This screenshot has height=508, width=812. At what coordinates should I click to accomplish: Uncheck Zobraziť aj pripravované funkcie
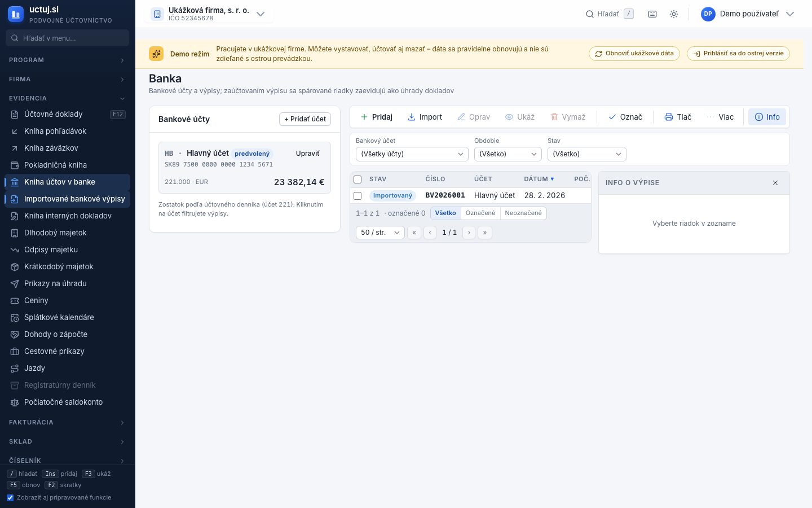click(x=10, y=498)
